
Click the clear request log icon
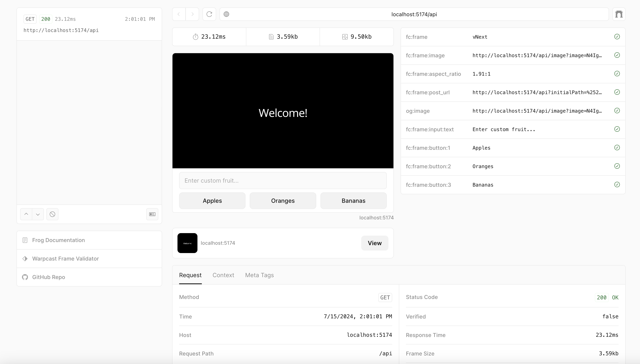[x=52, y=214]
